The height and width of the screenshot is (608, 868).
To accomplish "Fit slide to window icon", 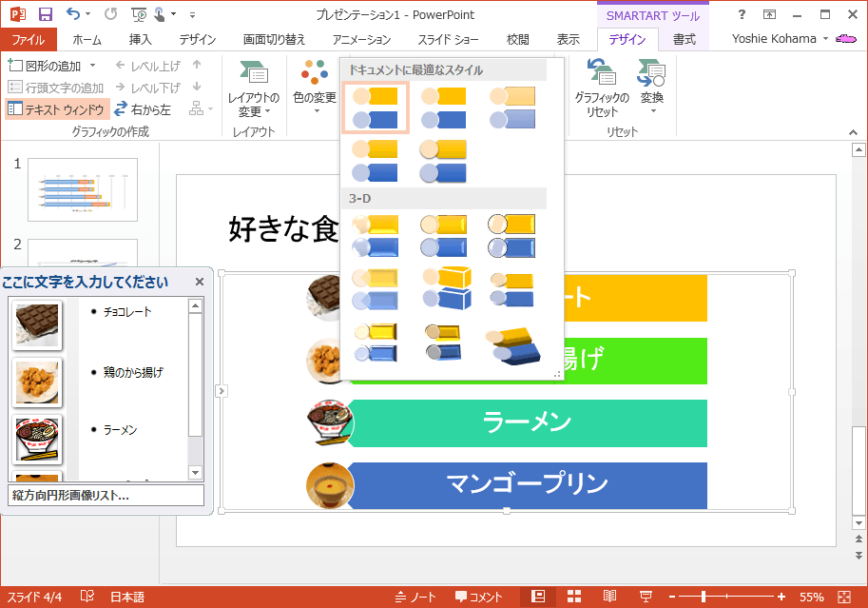I will click(844, 597).
